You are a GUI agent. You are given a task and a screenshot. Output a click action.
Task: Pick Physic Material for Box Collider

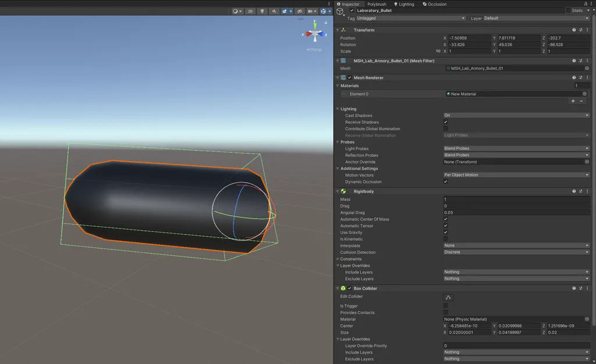click(x=587, y=319)
